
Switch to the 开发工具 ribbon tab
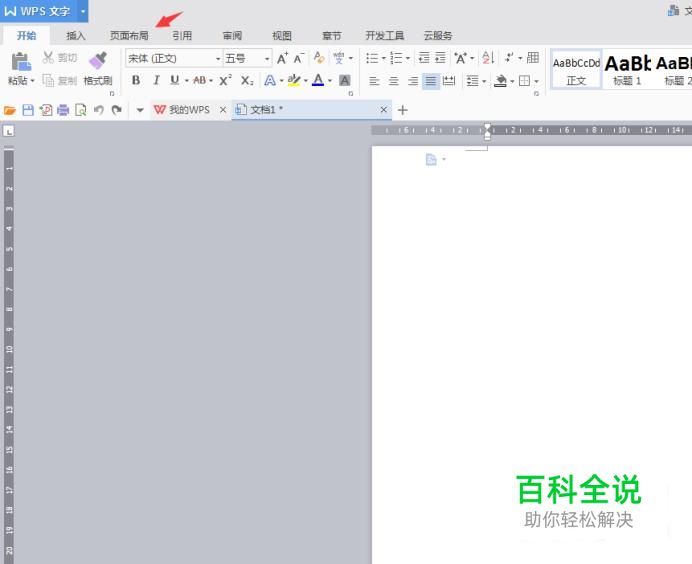click(385, 35)
